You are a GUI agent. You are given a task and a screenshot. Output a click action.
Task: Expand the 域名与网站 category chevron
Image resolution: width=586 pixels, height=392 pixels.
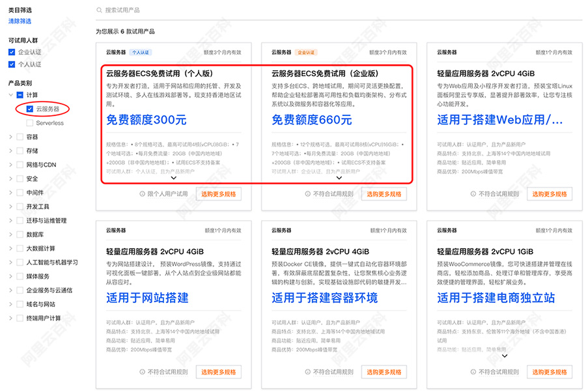pos(11,304)
